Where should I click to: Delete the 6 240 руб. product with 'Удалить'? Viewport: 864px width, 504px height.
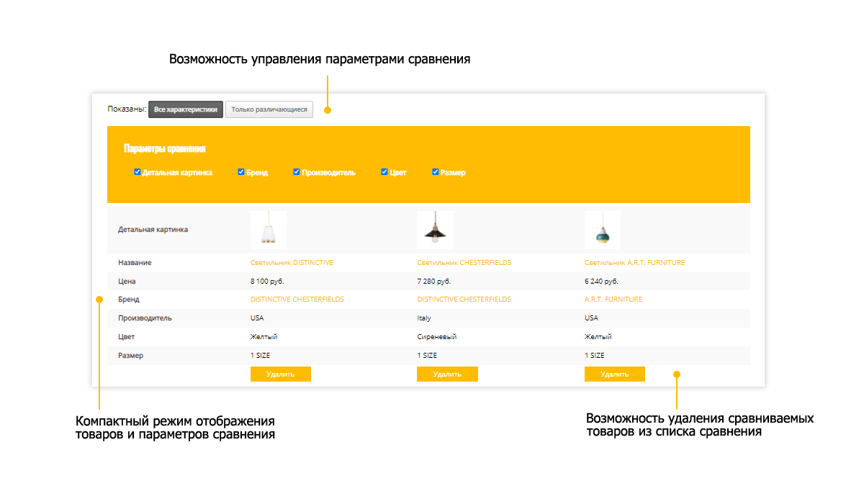point(615,374)
